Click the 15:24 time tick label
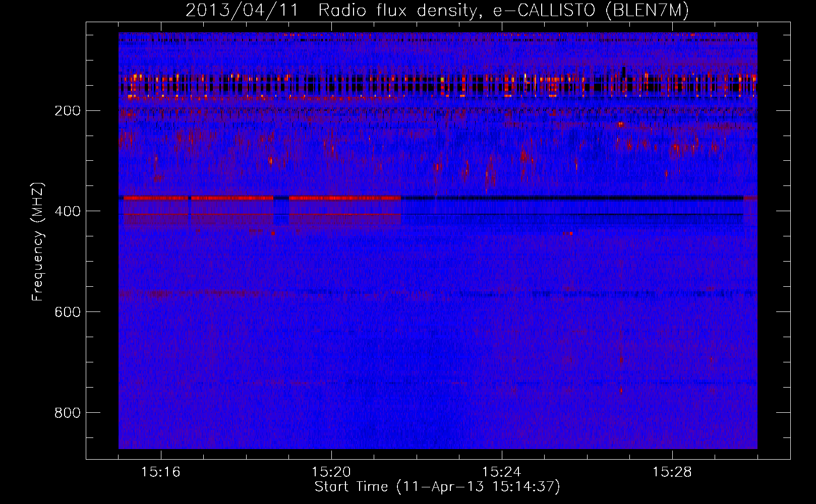The height and width of the screenshot is (504, 816). click(x=502, y=472)
